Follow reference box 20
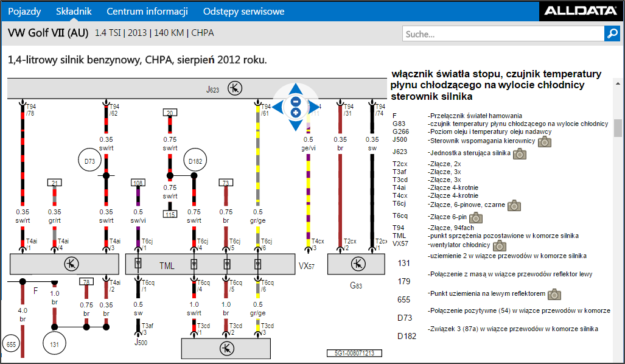This screenshot has height=364, width=625. point(170,113)
